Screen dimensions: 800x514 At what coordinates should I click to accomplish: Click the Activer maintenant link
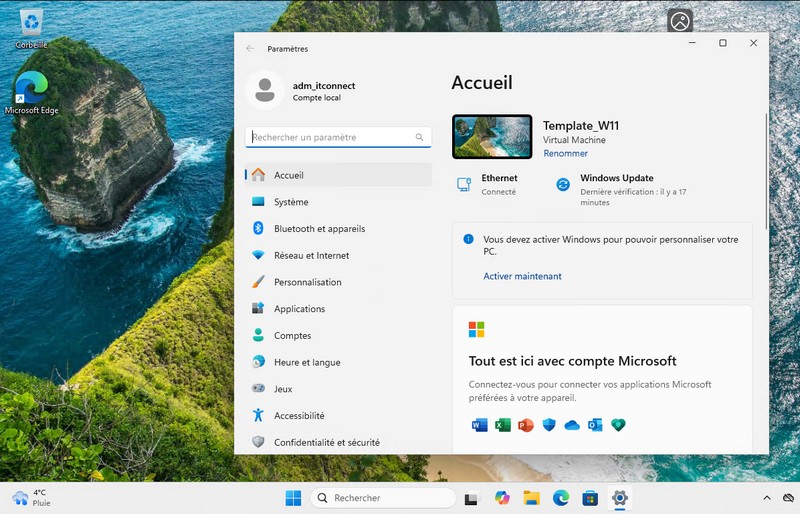(522, 276)
